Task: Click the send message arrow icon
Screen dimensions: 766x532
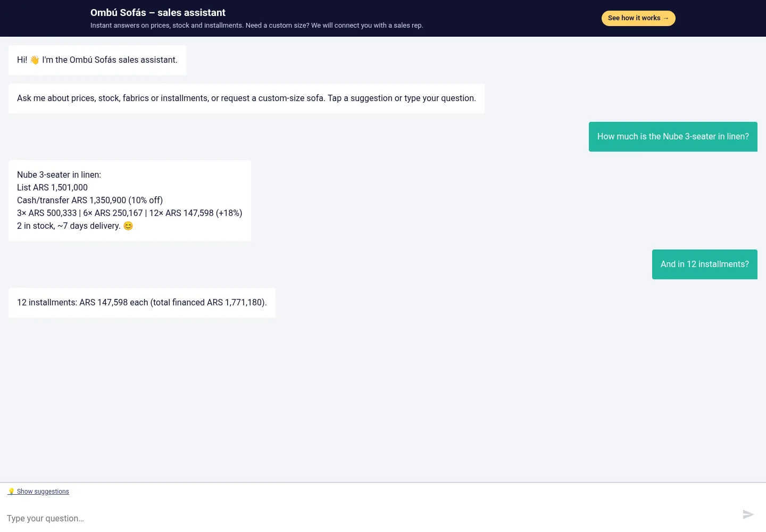Action: coord(748,514)
